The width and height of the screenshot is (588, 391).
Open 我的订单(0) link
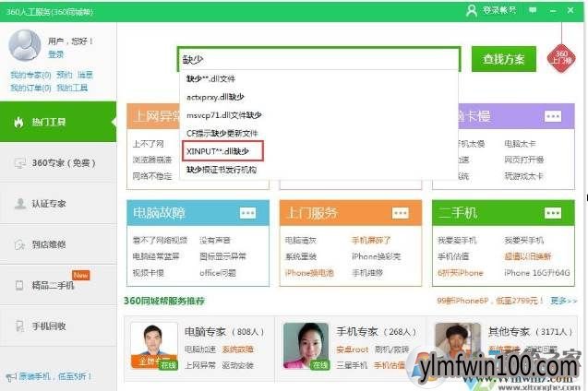click(x=30, y=88)
